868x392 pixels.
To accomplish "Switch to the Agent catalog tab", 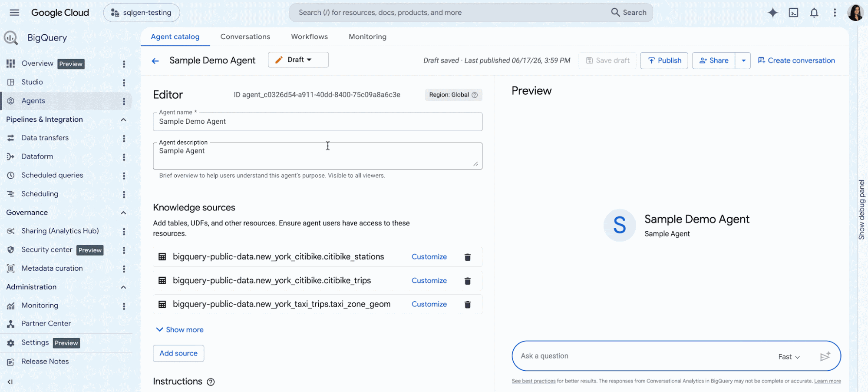I will tap(175, 37).
